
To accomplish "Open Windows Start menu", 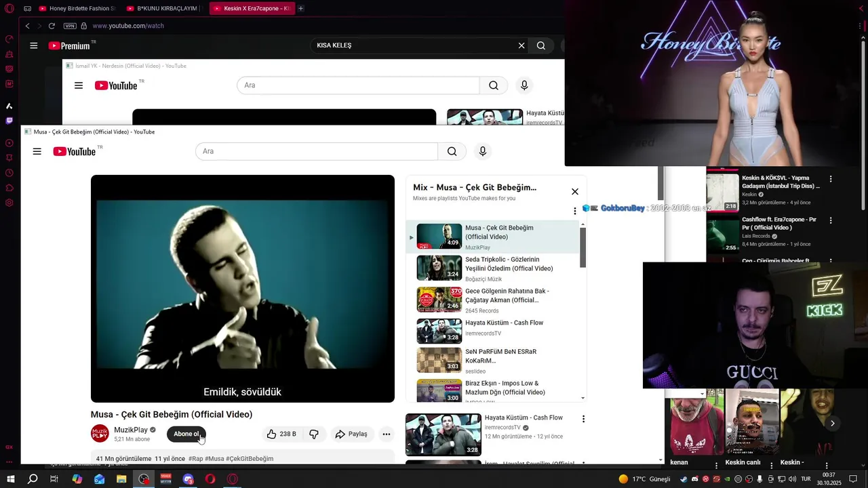I will 10,479.
